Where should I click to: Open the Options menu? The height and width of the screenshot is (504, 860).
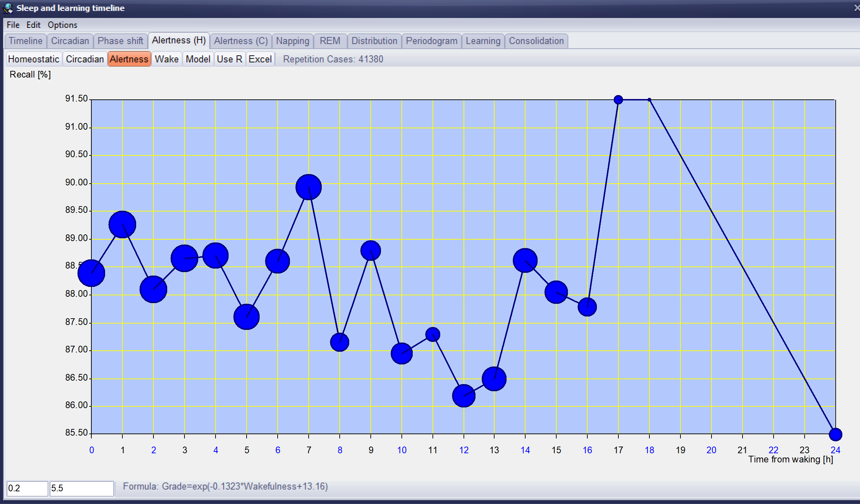click(62, 25)
